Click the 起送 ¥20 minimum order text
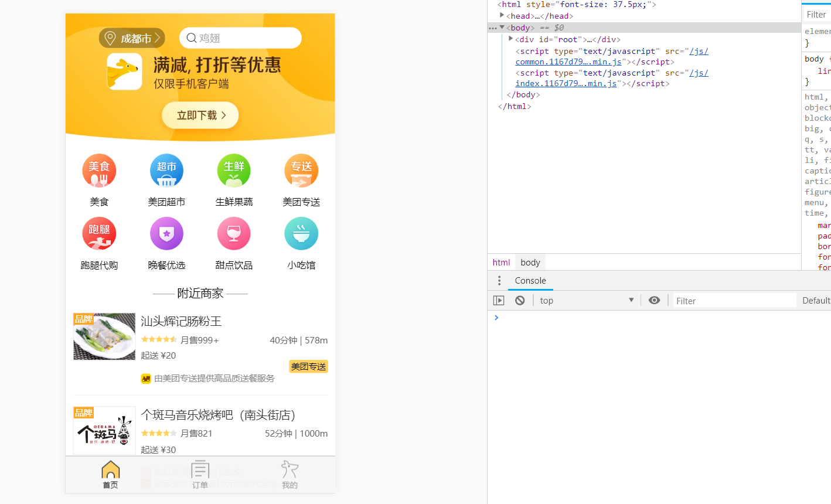The height and width of the screenshot is (504, 831). pos(158,355)
